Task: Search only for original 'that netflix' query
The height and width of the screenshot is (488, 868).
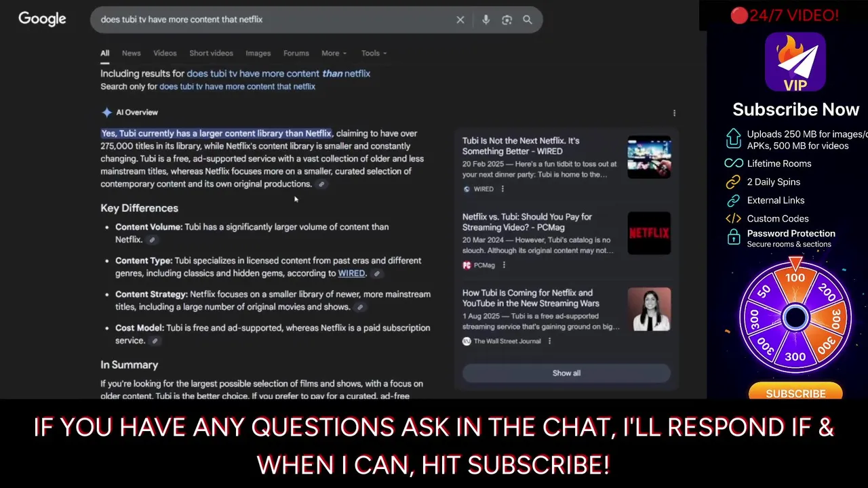Action: pyautogui.click(x=237, y=87)
